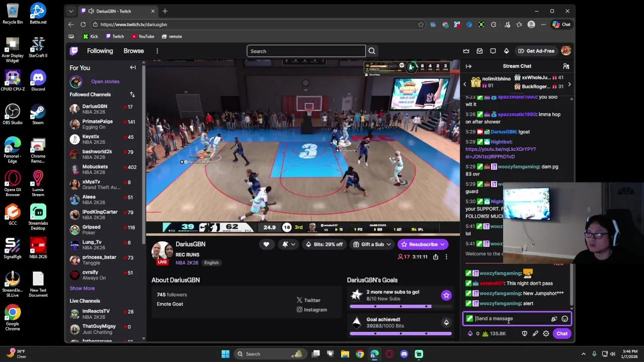Screen dimensions: 644x362
Task: Click the browser address bar URL
Action: (133, 24)
